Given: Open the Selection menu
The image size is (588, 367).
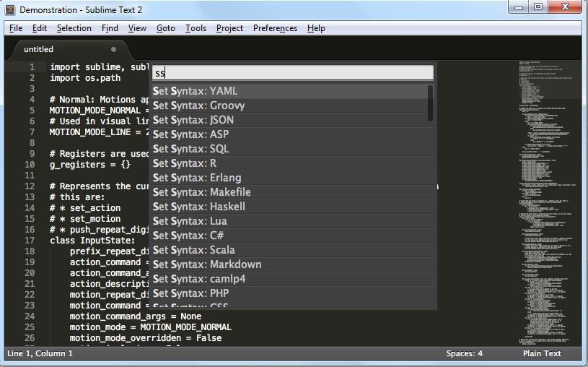Looking at the screenshot, I should point(74,28).
